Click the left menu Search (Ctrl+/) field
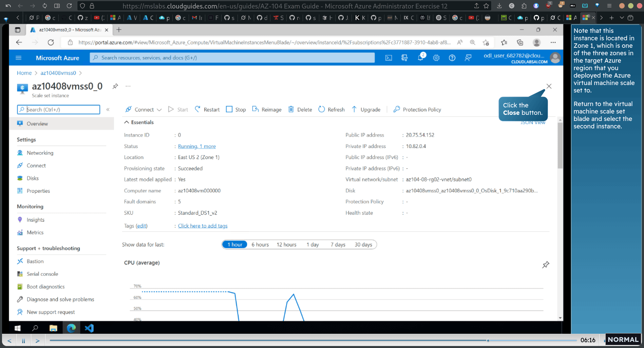 pyautogui.click(x=59, y=109)
